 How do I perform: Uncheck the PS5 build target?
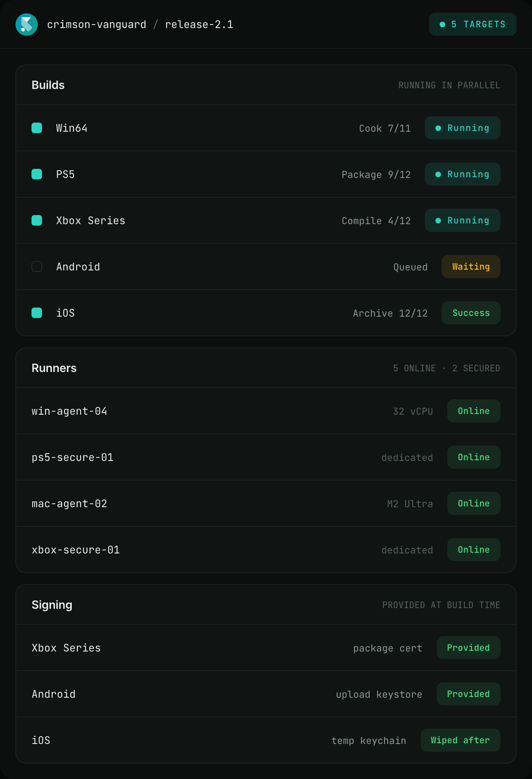point(37,174)
